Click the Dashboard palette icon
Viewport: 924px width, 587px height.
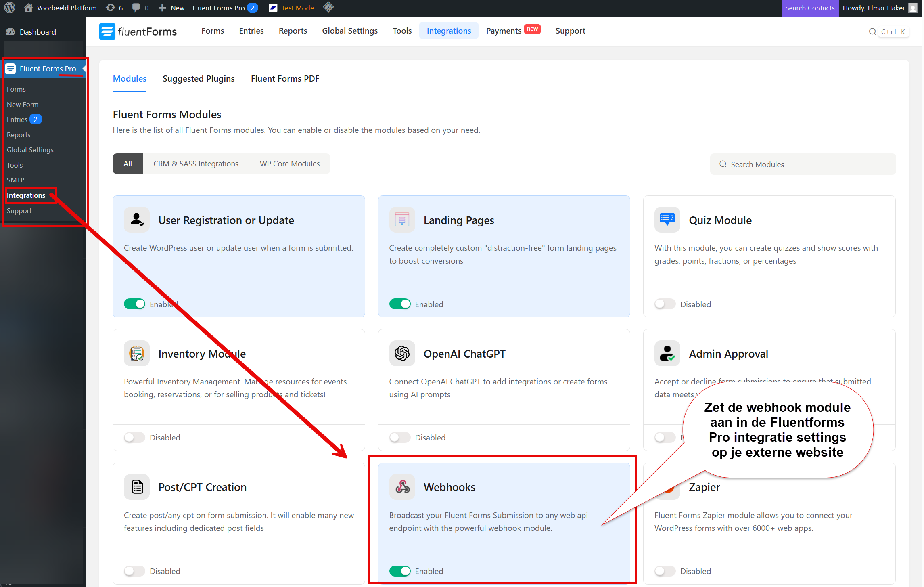pos(10,32)
